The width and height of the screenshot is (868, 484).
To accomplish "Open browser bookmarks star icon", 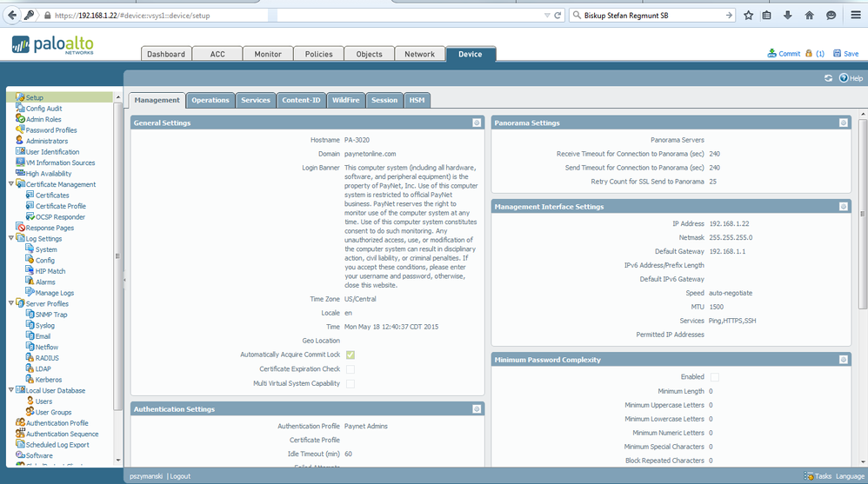I will pyautogui.click(x=749, y=16).
